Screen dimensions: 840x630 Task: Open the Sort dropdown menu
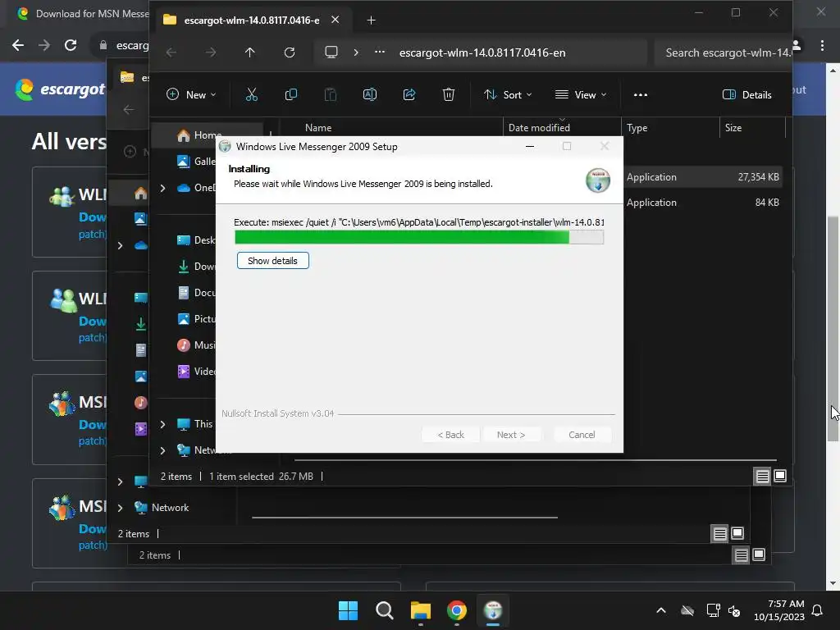pos(507,95)
